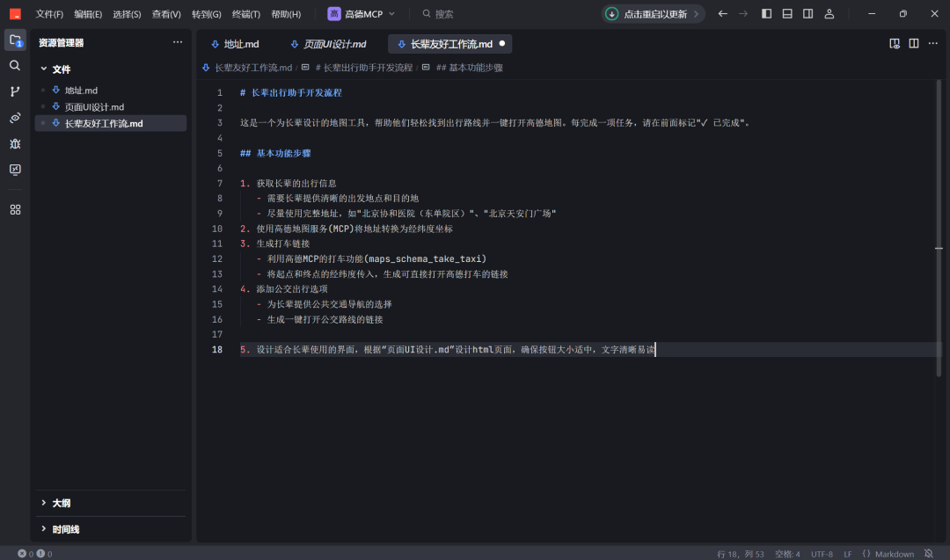The image size is (950, 560).
Task: Click the editor vertical scrollbar
Action: pyautogui.click(x=939, y=229)
